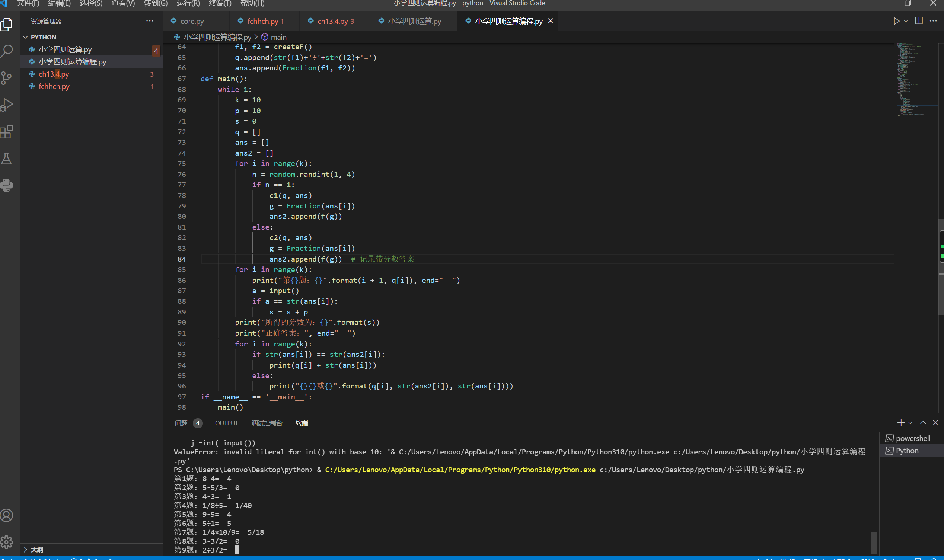Open the 终端(T) menu
944x560 pixels.
[x=220, y=3]
